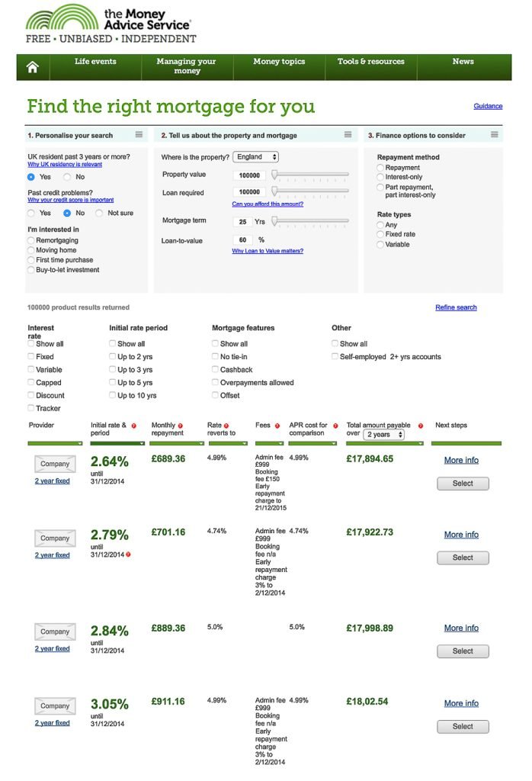Expand the Provider column sort arrow
This screenshot has width=532, height=781.
tap(79, 443)
